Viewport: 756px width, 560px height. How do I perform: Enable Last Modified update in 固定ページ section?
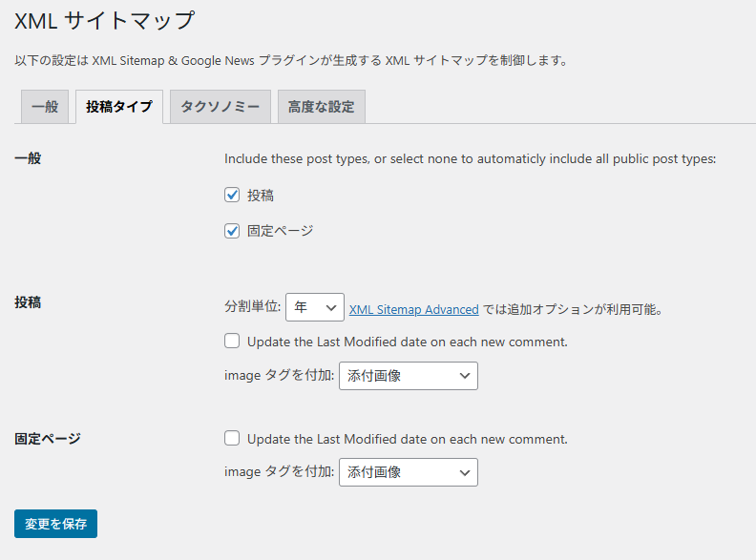(232, 439)
